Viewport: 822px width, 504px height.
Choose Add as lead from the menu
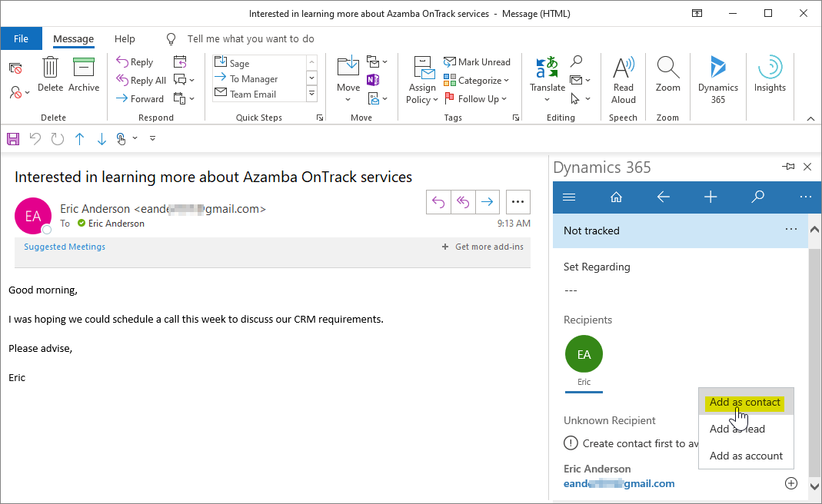745,429
